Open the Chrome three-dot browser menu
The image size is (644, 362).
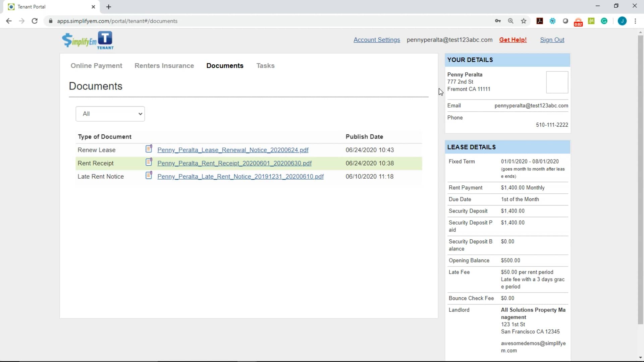tap(636, 21)
